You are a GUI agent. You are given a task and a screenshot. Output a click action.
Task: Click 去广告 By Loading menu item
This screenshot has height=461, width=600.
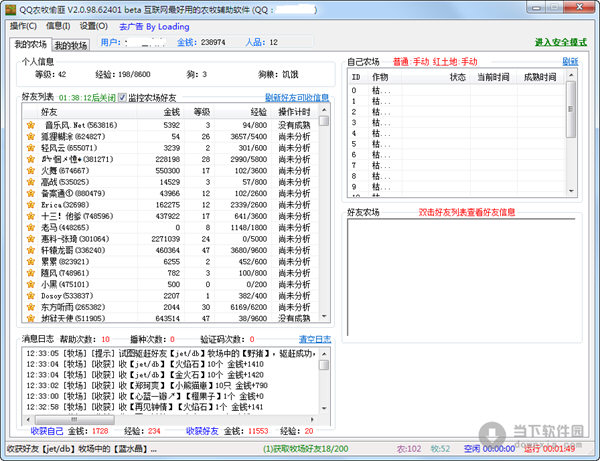[154, 26]
